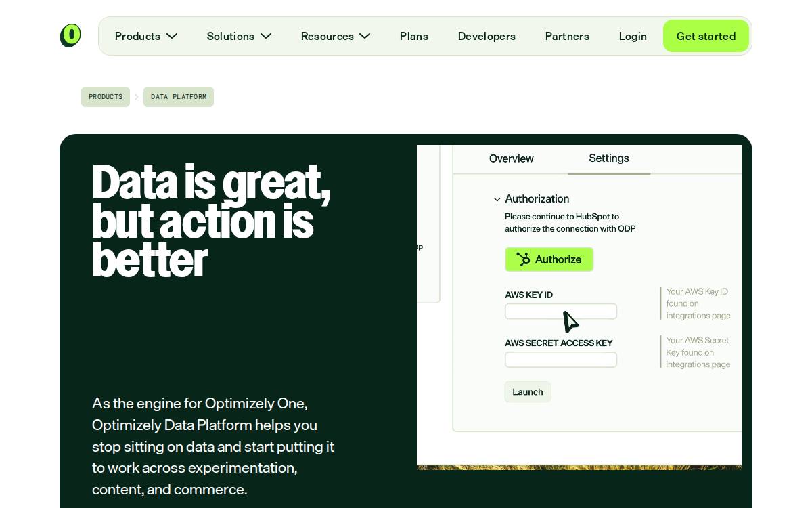
Task: Expand the Solutions navigation menu
Action: click(x=239, y=36)
